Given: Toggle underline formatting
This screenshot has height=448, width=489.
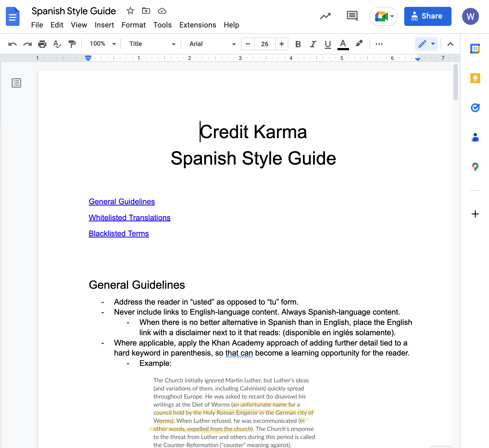Looking at the screenshot, I should tap(327, 44).
